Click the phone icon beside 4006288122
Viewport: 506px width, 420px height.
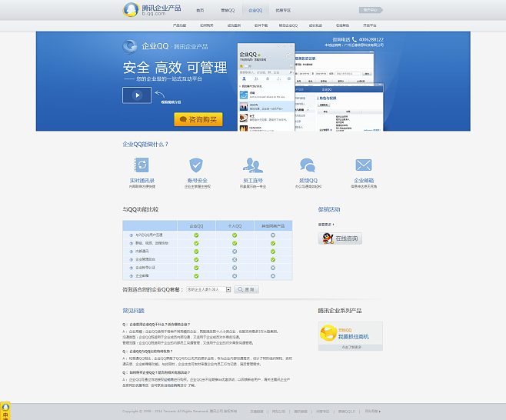point(355,39)
